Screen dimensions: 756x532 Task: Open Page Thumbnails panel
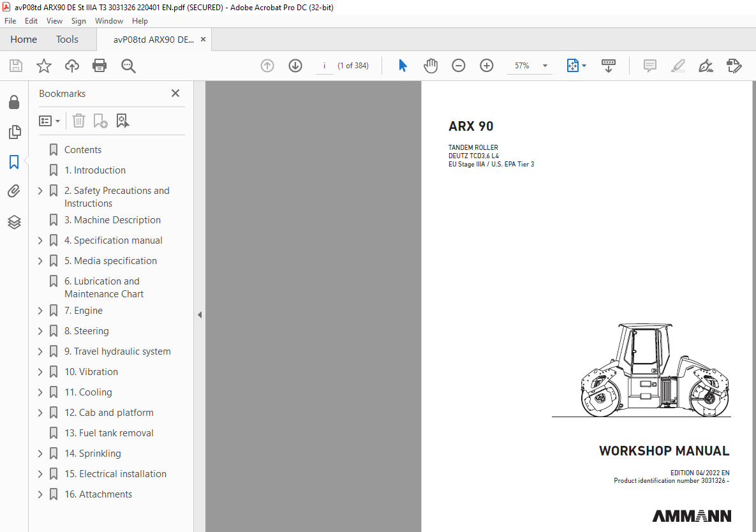click(15, 132)
